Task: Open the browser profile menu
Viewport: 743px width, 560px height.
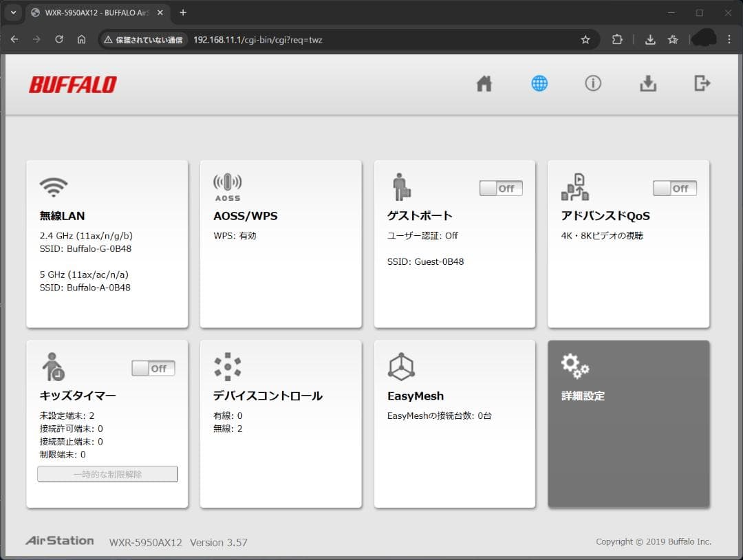Action: click(x=703, y=39)
